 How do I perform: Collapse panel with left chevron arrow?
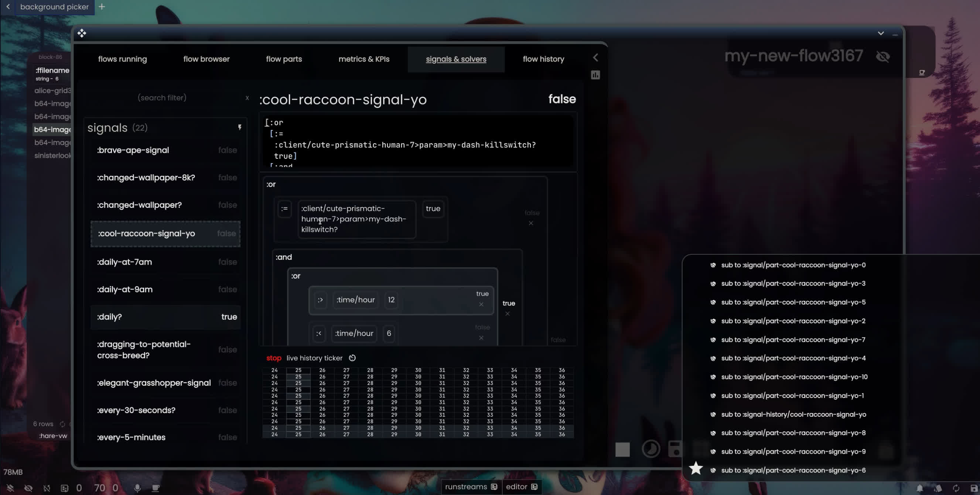596,58
